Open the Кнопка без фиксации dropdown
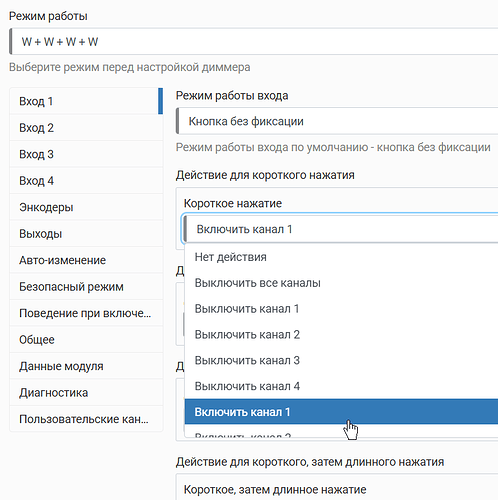 [x=337, y=121]
